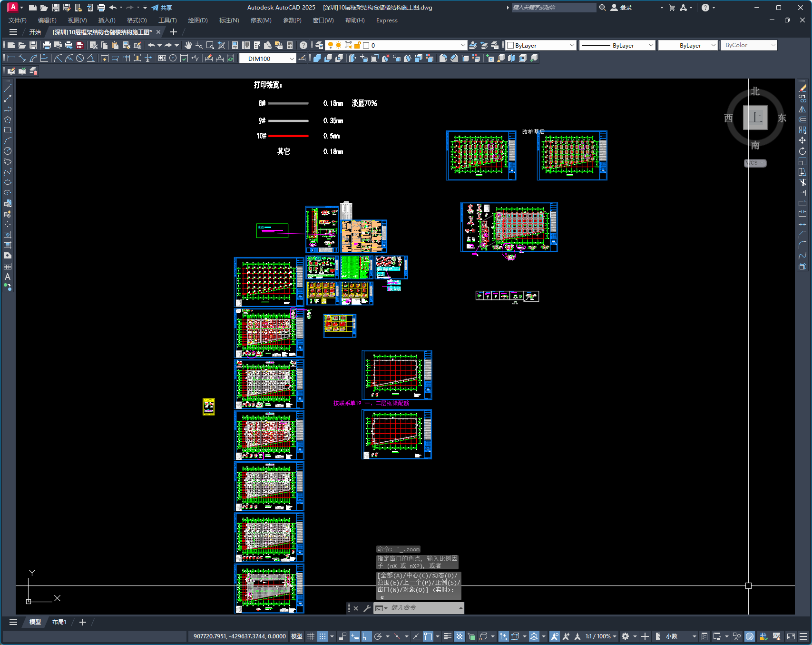
Task: Choose the Line tool in draw toolbar
Action: click(8, 88)
